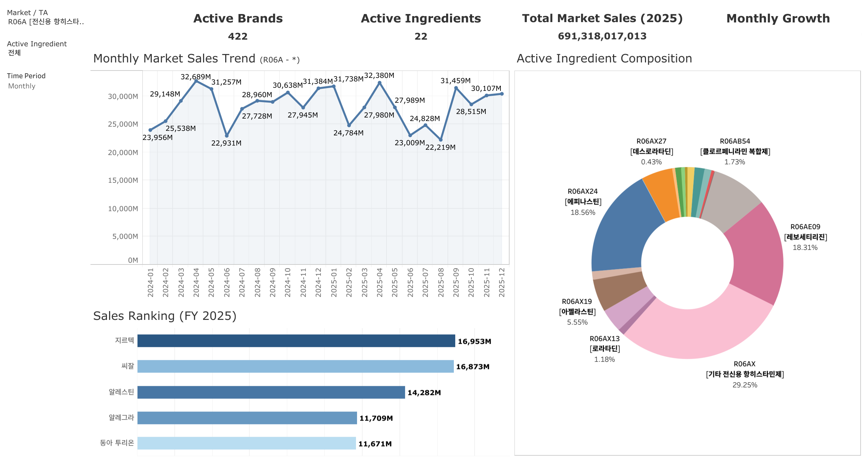This screenshot has width=868, height=463.
Task: Select the 지르텍 bar in Sales Ranking
Action: (296, 341)
